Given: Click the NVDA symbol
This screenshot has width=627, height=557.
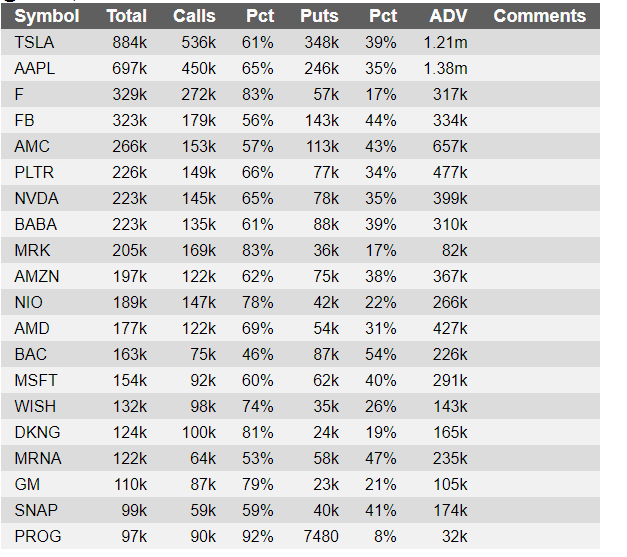Looking at the screenshot, I should pyautogui.click(x=36, y=198).
